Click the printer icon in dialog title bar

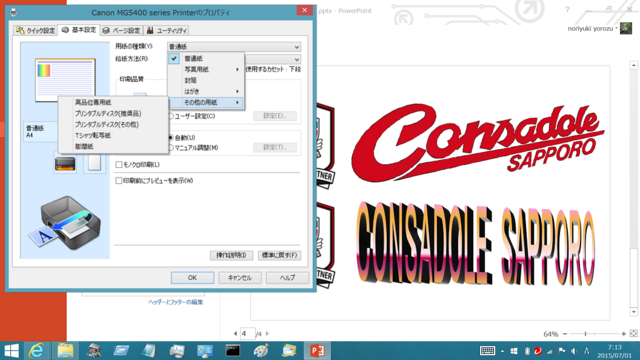[13, 13]
